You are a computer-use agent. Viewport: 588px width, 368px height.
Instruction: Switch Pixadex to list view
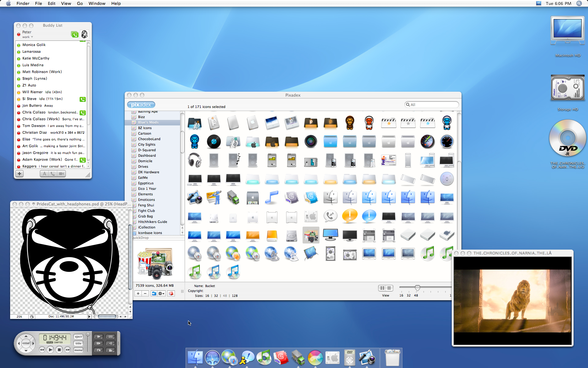coord(389,288)
